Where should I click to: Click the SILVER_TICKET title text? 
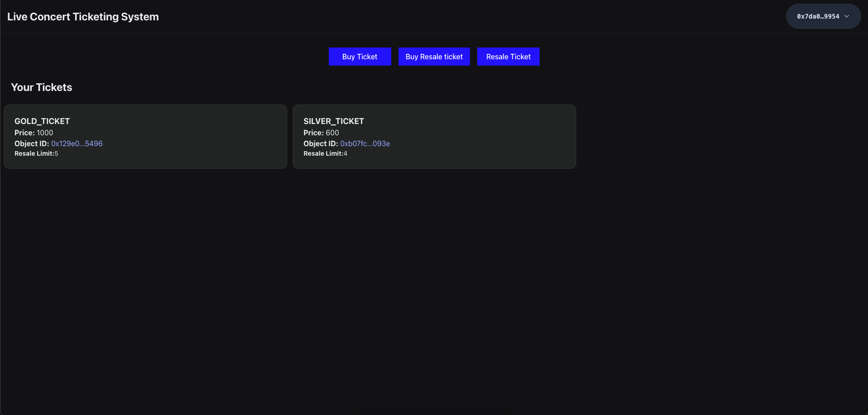(x=334, y=121)
